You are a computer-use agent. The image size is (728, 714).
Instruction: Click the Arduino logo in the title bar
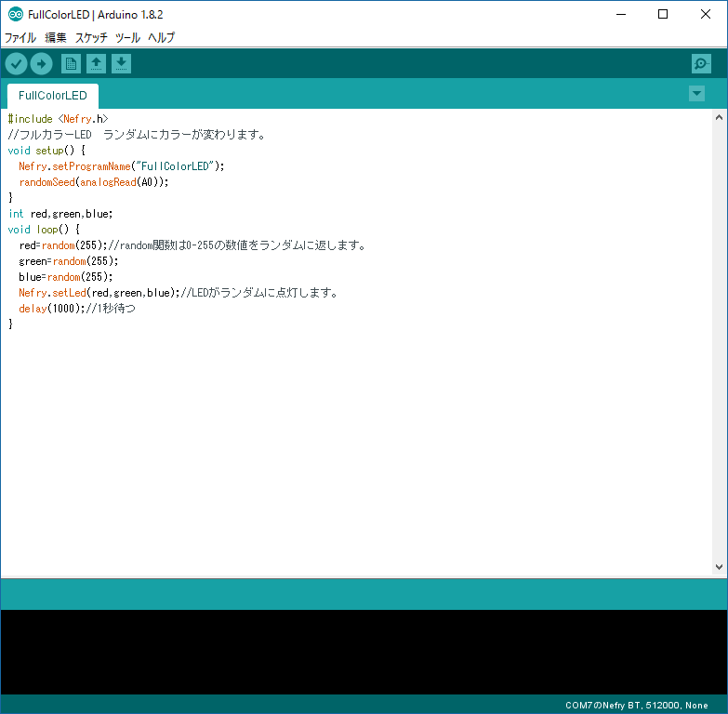15,14
